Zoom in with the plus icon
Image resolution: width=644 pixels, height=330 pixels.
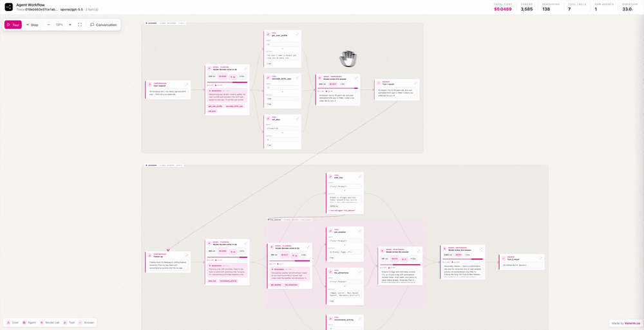coord(70,24)
